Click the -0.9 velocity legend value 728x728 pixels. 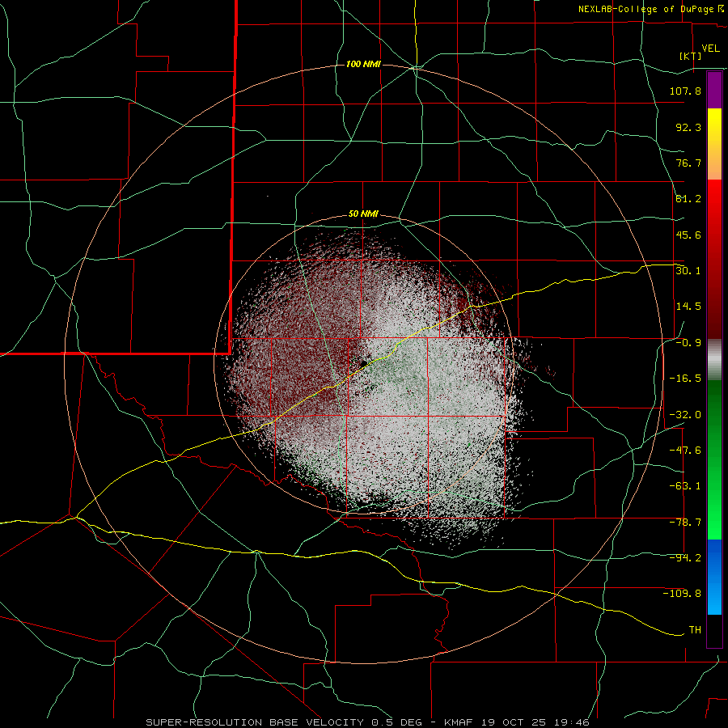pyautogui.click(x=688, y=343)
